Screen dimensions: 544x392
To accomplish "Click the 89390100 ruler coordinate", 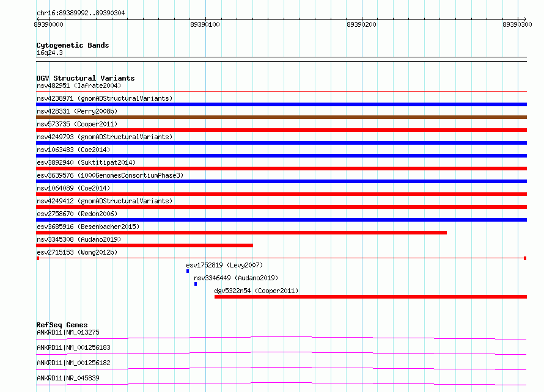I will point(205,24).
